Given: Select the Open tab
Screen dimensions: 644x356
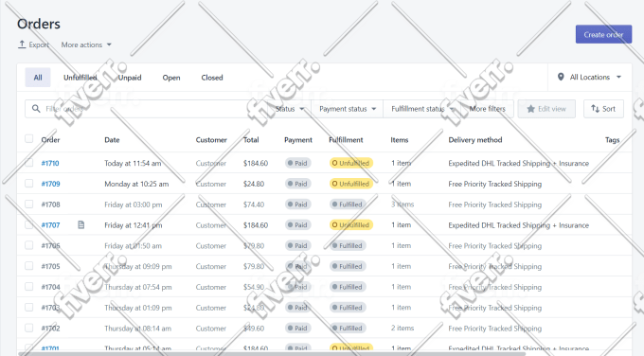Looking at the screenshot, I should [x=171, y=78].
